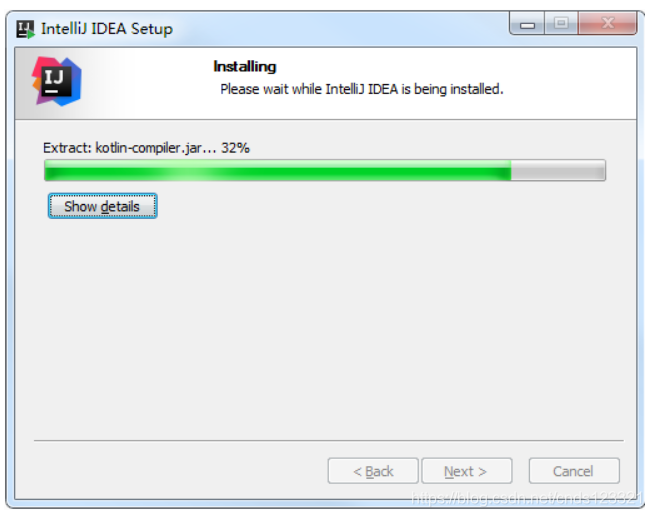The height and width of the screenshot is (517, 652).
Task: Minimize the IntelliJ IDEA Setup window
Action: pyautogui.click(x=527, y=24)
